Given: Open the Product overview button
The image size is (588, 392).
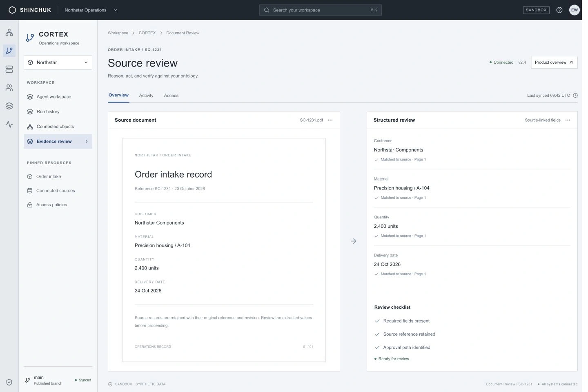Looking at the screenshot, I should [x=554, y=62].
